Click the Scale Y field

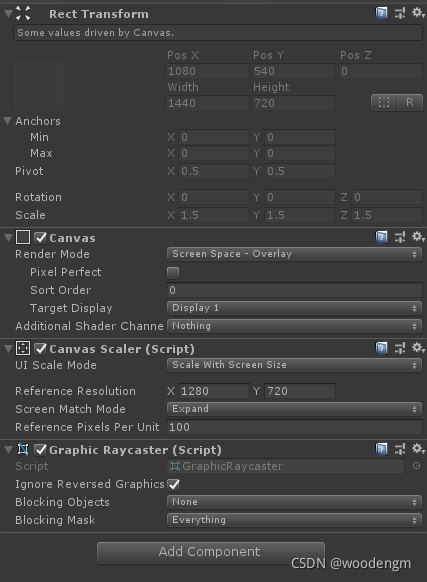(300, 215)
